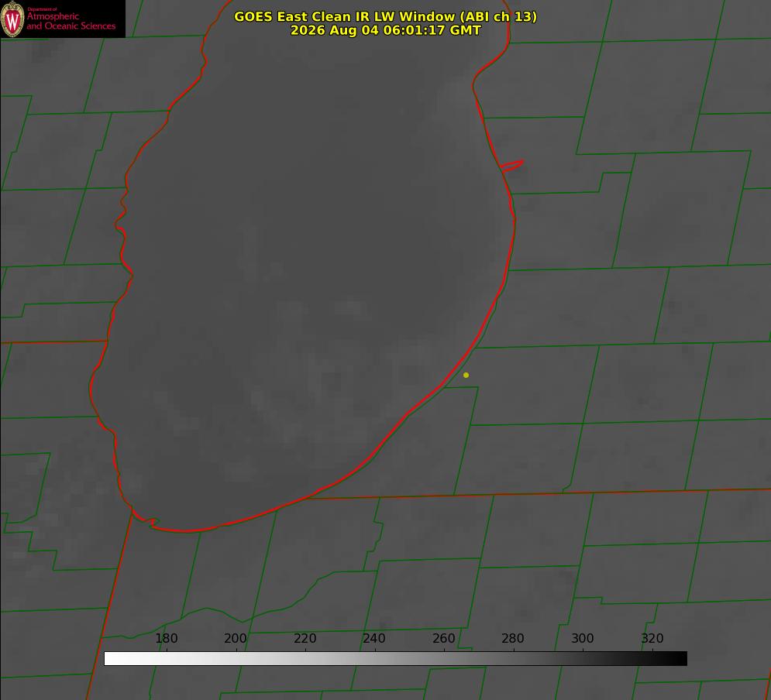Open the Atmospheric and Oceanic Sciences link
The width and height of the screenshot is (771, 700).
pyautogui.click(x=71, y=21)
